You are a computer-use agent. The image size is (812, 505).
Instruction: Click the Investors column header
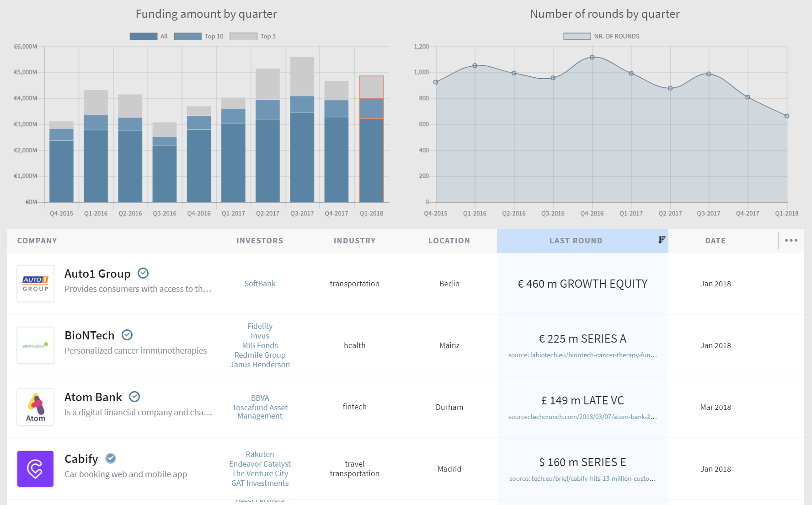pos(260,241)
